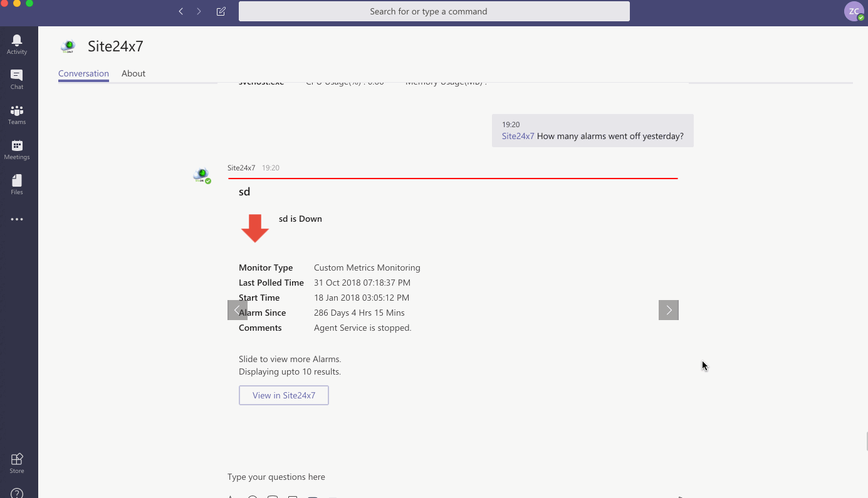Click the forward navigation arrow
Viewport: 868px width, 498px height.
(x=199, y=11)
